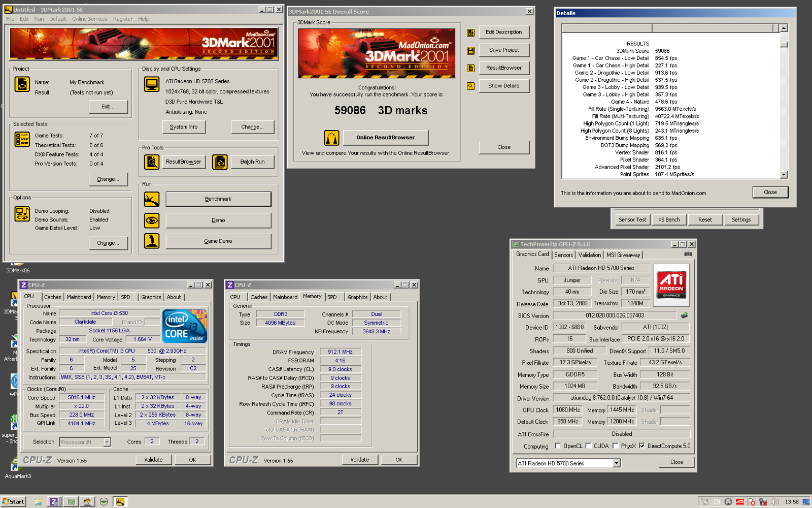This screenshot has height=508, width=812.
Task: Click the BIOS Version field in GPU-Z
Action: tap(615, 315)
